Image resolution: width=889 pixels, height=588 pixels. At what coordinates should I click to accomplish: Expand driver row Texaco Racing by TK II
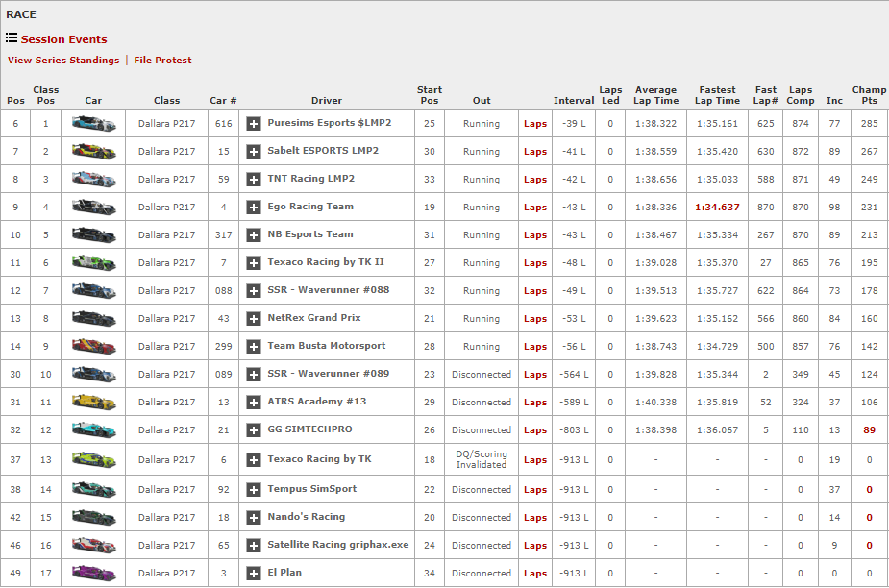coord(254,262)
